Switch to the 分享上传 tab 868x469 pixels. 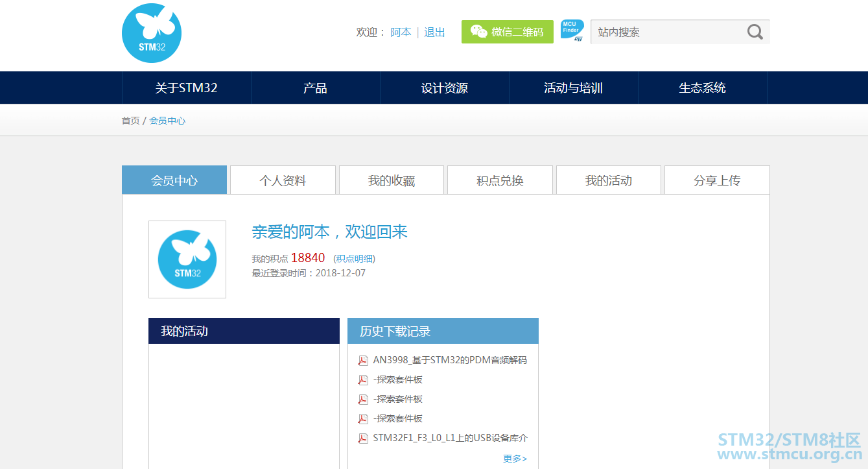717,180
